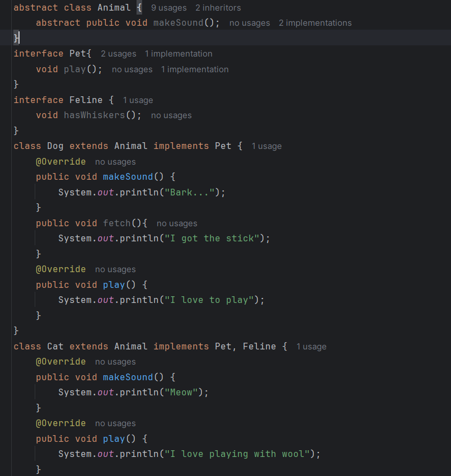Click 'Cat' class name in its declaration
The height and width of the screenshot is (476, 451).
(x=55, y=347)
